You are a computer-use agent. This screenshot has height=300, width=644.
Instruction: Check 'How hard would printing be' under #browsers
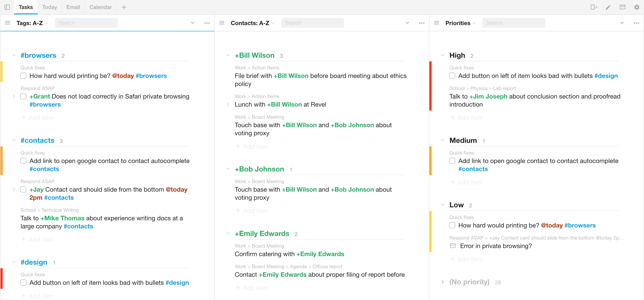[x=23, y=76]
